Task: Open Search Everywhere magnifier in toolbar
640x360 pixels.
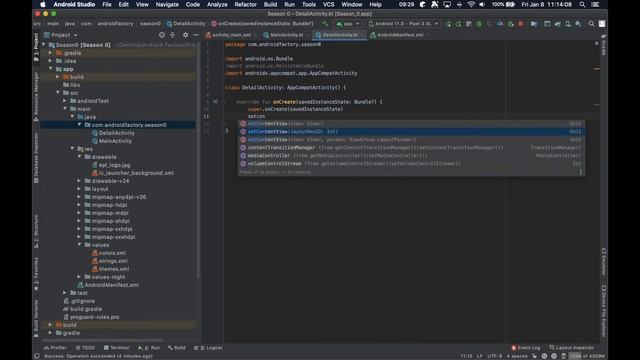Action: tap(591, 24)
